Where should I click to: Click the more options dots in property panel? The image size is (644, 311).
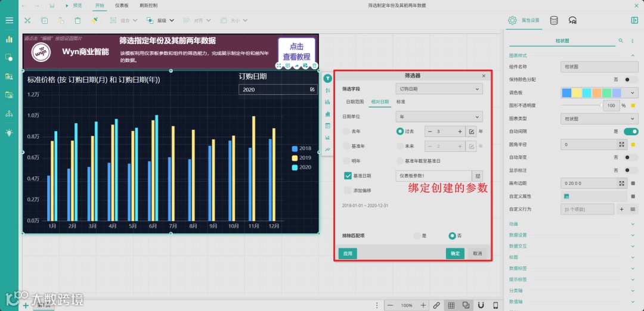(632, 41)
